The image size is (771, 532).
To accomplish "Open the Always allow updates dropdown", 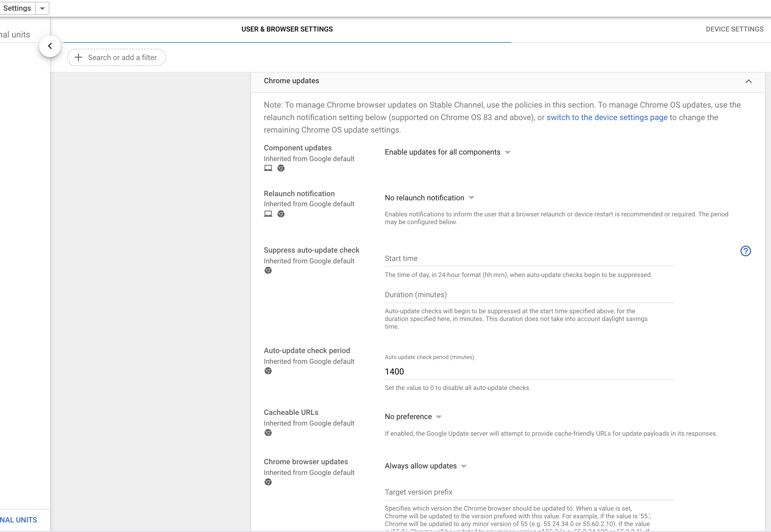I will [x=426, y=466].
